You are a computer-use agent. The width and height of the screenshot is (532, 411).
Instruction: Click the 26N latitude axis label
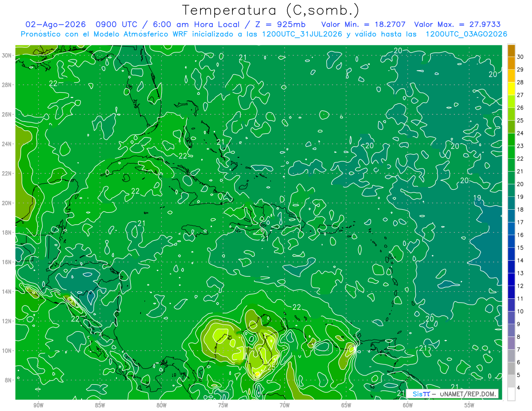[8, 114]
